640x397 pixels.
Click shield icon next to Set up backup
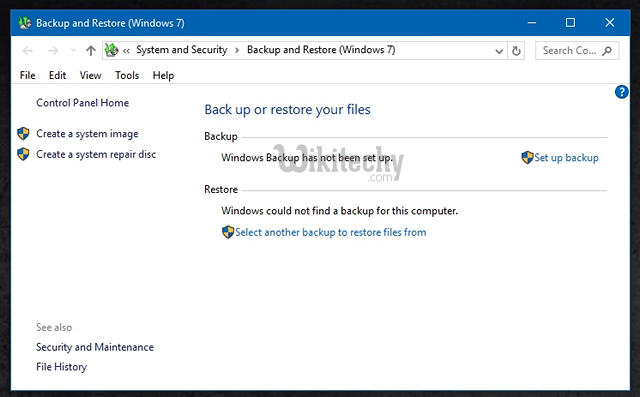[527, 157]
